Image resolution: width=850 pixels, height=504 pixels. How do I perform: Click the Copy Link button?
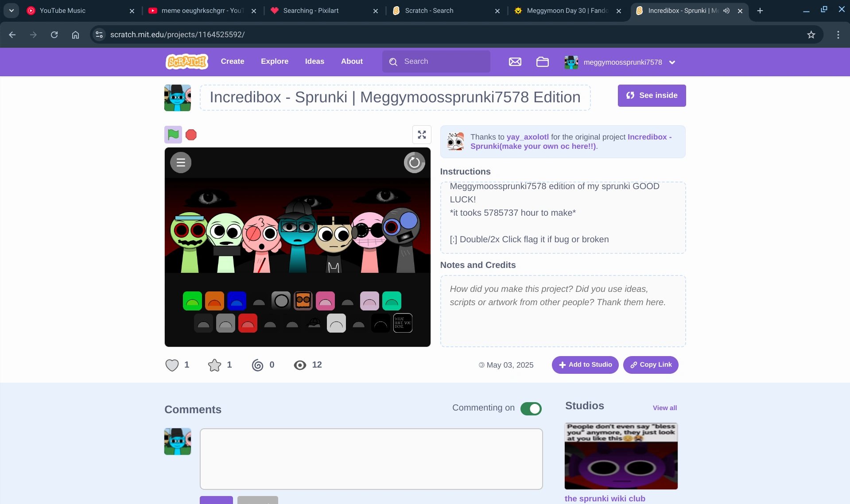(650, 365)
